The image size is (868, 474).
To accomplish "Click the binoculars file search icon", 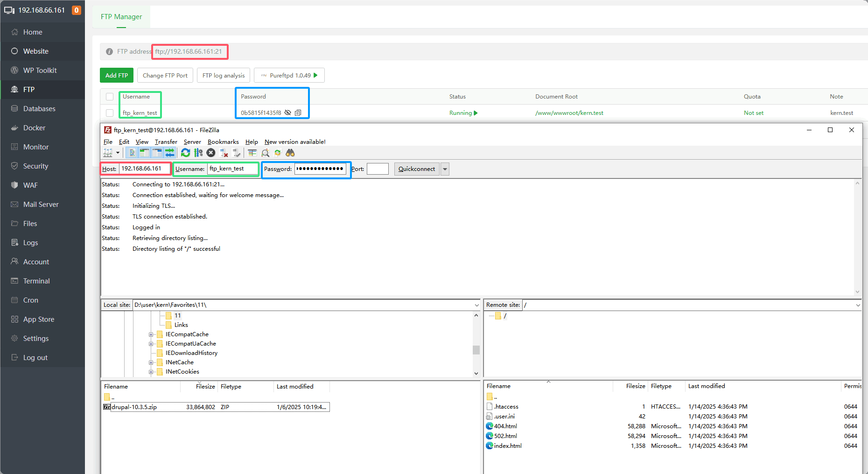I will click(290, 153).
